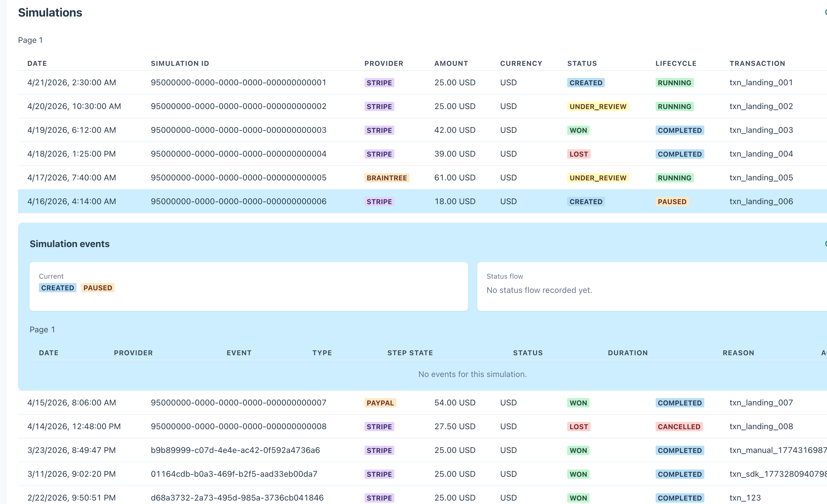
Task: Click date 4/18/2026, 1:25:00 PM
Action: pyautogui.click(x=72, y=154)
